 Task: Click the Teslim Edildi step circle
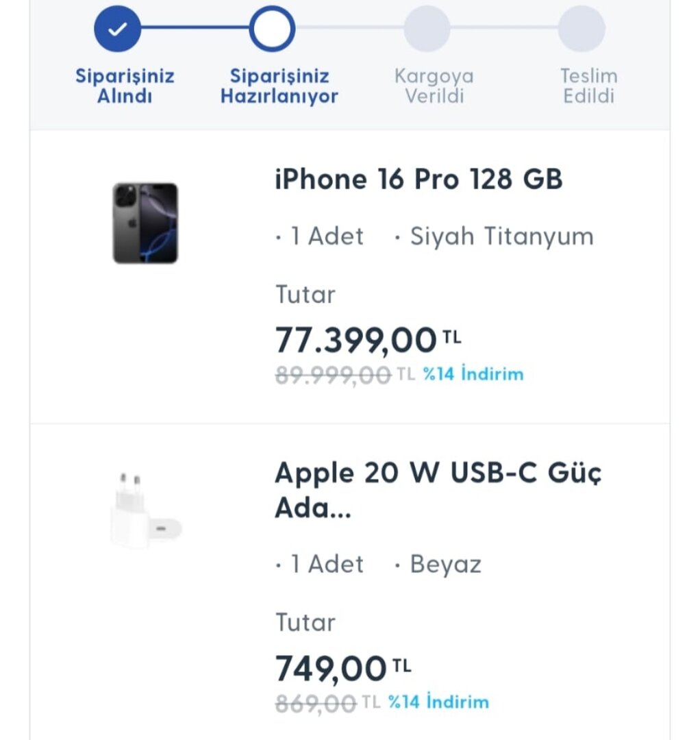click(x=582, y=29)
